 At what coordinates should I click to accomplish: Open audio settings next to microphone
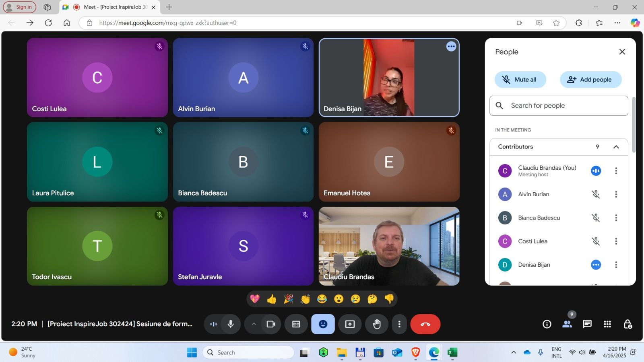[213, 324]
